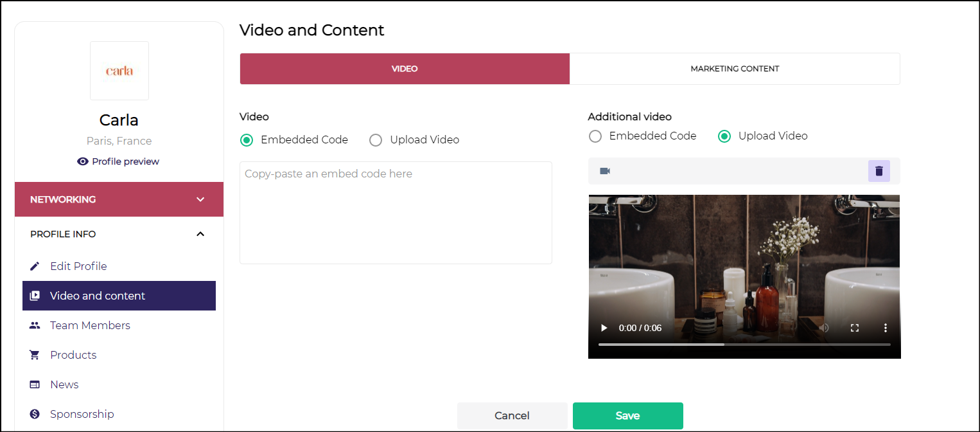The width and height of the screenshot is (980, 432).
Task: Click the video progress bar
Action: 744,345
